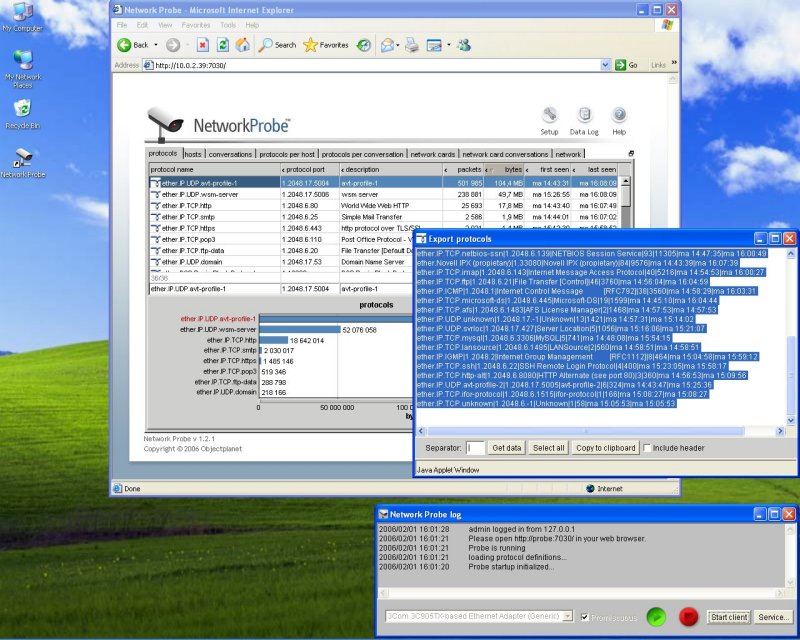Sort by the packets column header
Image resolution: width=800 pixels, height=640 pixels.
463,169
